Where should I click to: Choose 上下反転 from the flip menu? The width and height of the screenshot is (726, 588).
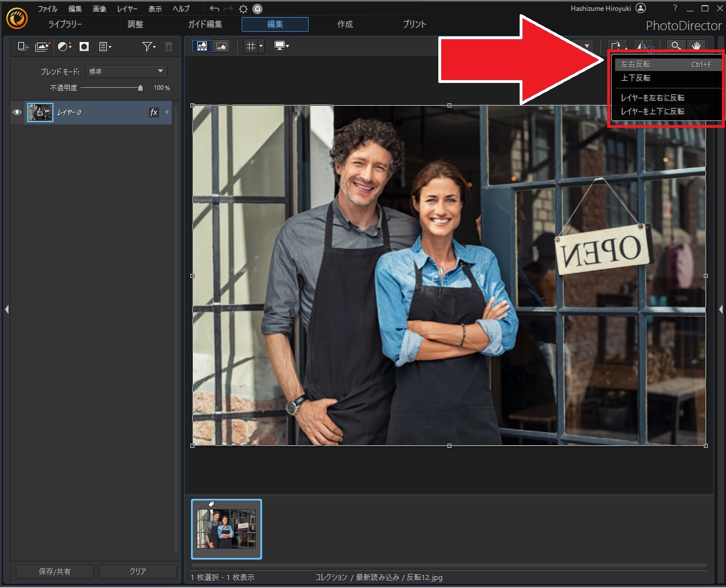click(x=636, y=78)
